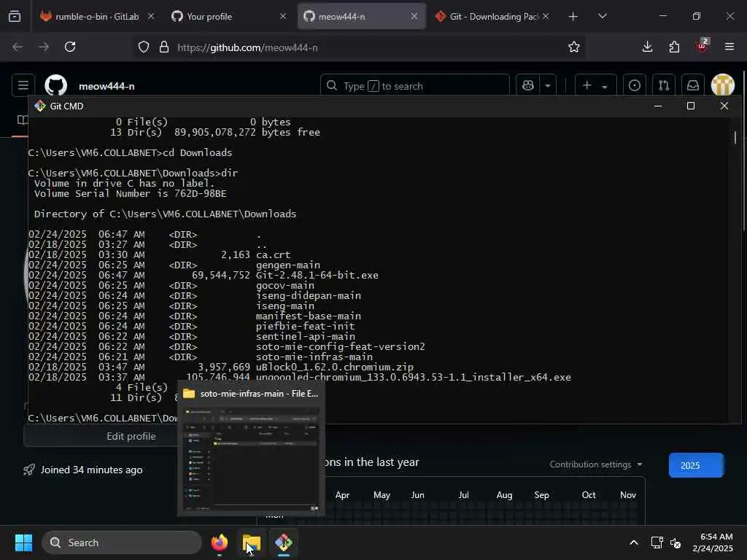Screen dimensions: 747x560
Task: Open Firefox tab overview icon
Action: click(15, 16)
